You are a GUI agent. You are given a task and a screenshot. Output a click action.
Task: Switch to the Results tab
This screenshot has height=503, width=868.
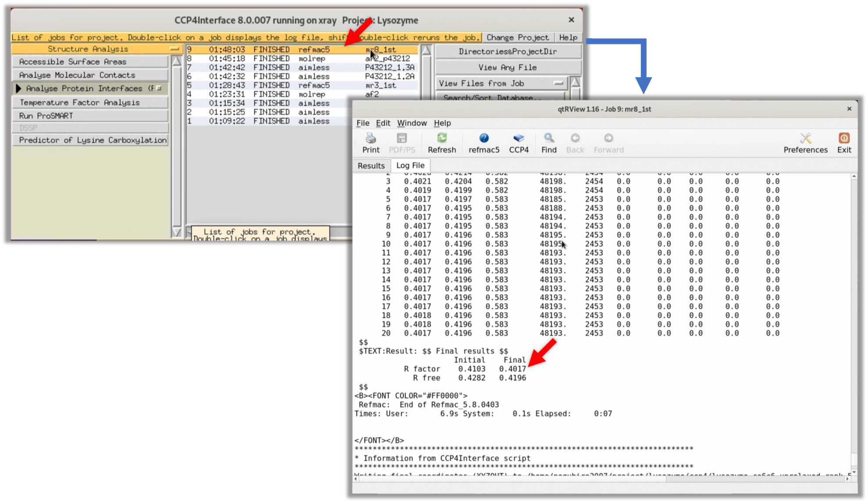371,166
